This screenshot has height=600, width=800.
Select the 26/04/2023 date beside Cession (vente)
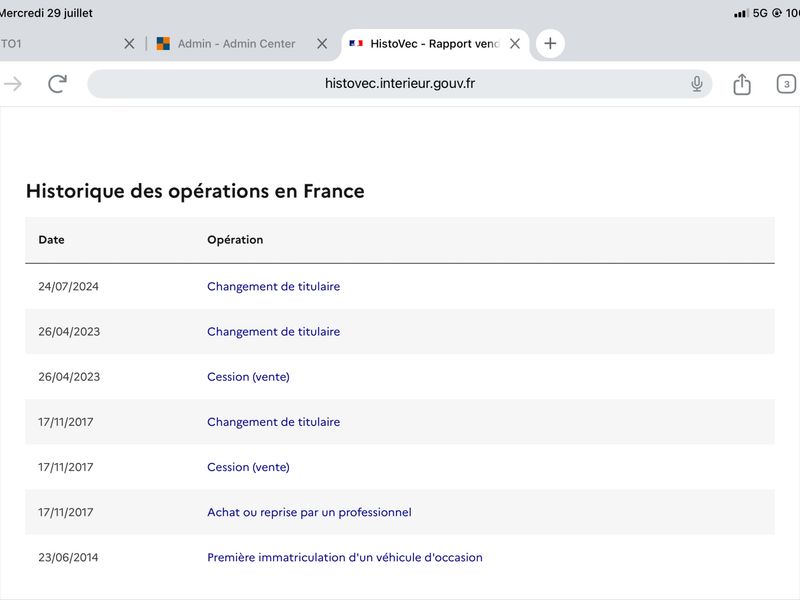69,377
